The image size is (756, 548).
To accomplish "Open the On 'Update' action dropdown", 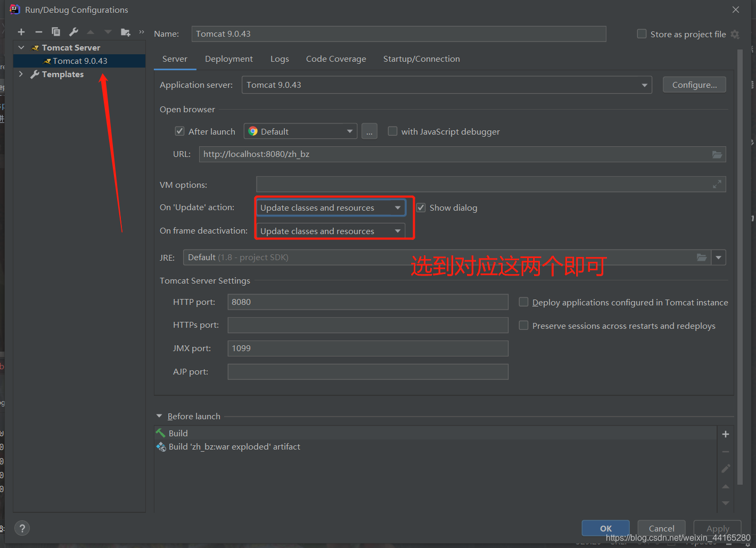I will click(331, 207).
